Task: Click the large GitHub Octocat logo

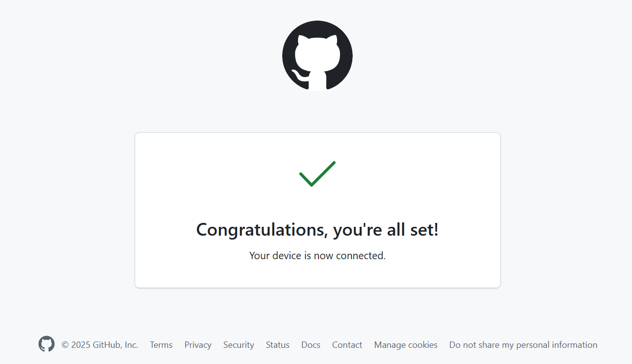Action: [317, 56]
